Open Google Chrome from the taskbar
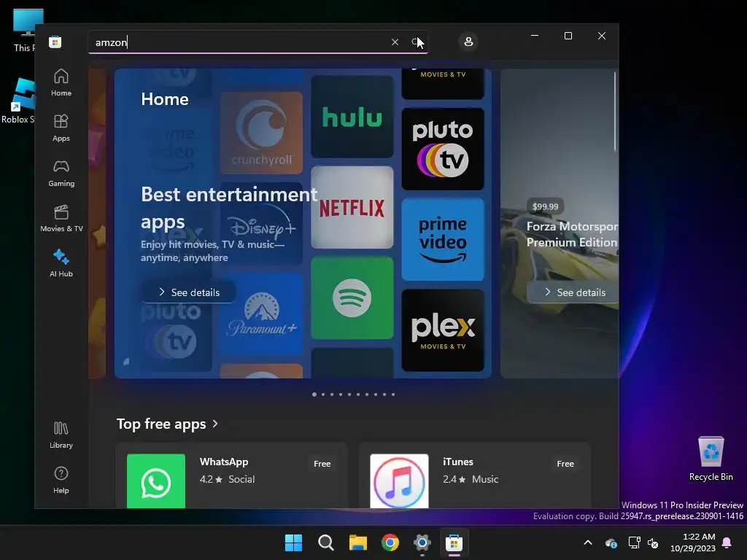 click(390, 542)
